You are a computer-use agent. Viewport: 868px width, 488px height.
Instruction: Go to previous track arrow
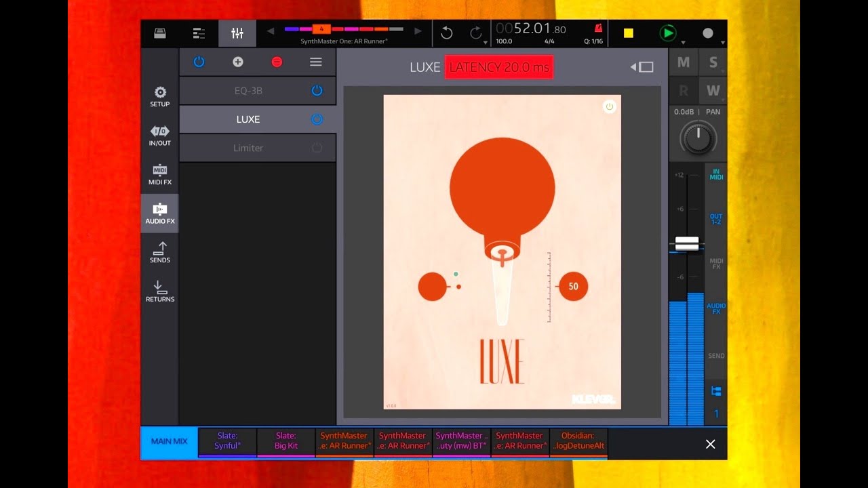(271, 30)
